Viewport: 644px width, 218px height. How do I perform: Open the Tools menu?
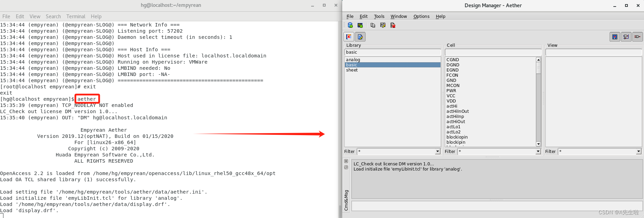379,17
